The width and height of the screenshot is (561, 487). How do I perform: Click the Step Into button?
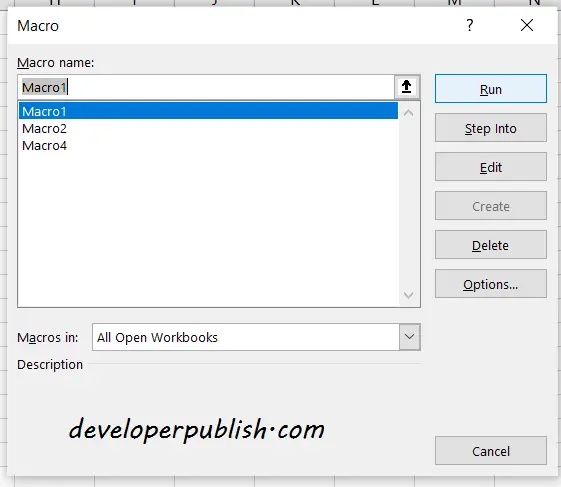coord(491,128)
